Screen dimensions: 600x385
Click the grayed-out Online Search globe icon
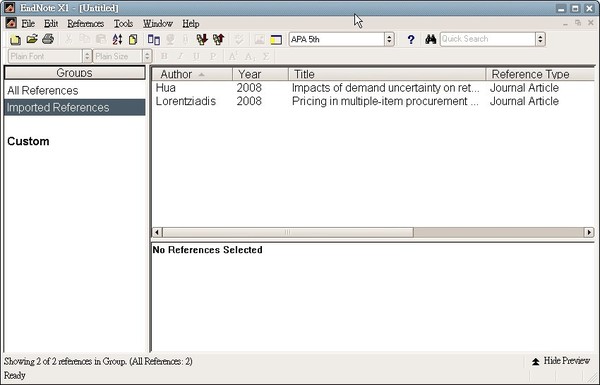[170, 39]
